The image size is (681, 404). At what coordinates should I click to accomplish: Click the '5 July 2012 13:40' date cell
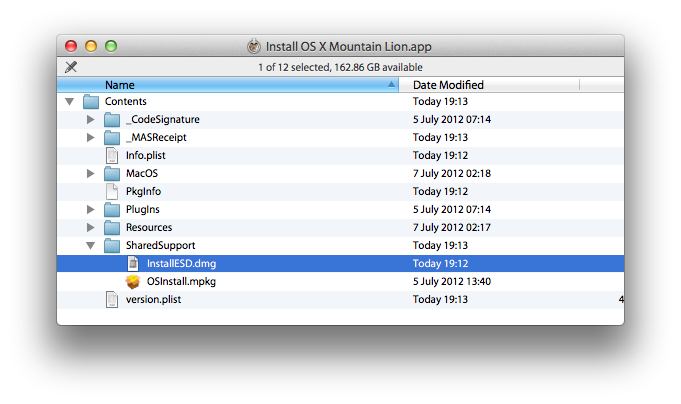pyautogui.click(x=452, y=281)
